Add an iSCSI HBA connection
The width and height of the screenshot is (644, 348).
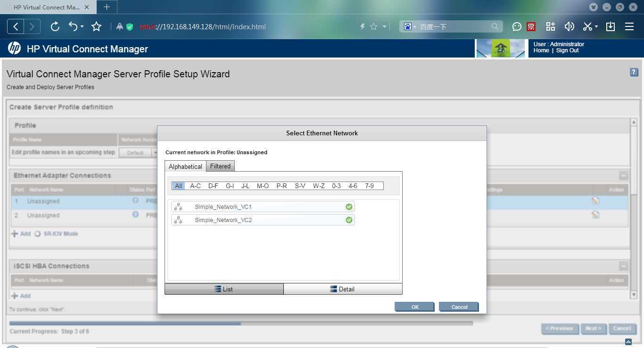[x=21, y=296]
